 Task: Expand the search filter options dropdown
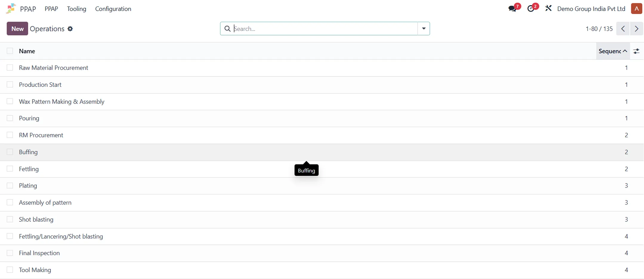pos(424,29)
